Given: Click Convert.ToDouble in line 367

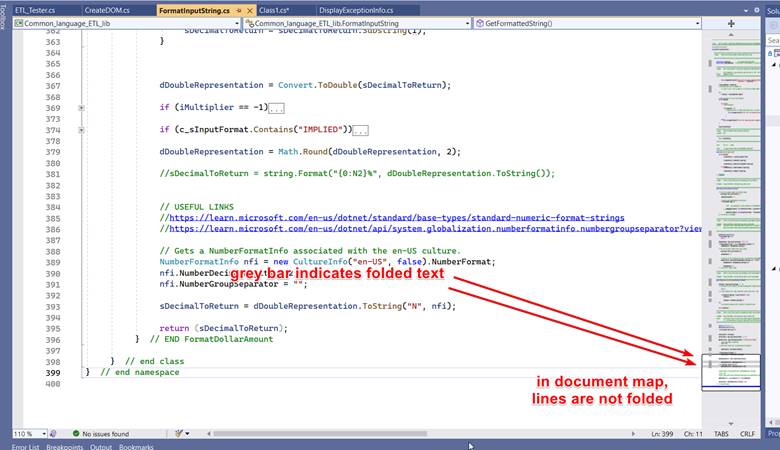Looking at the screenshot, I should coord(317,85).
